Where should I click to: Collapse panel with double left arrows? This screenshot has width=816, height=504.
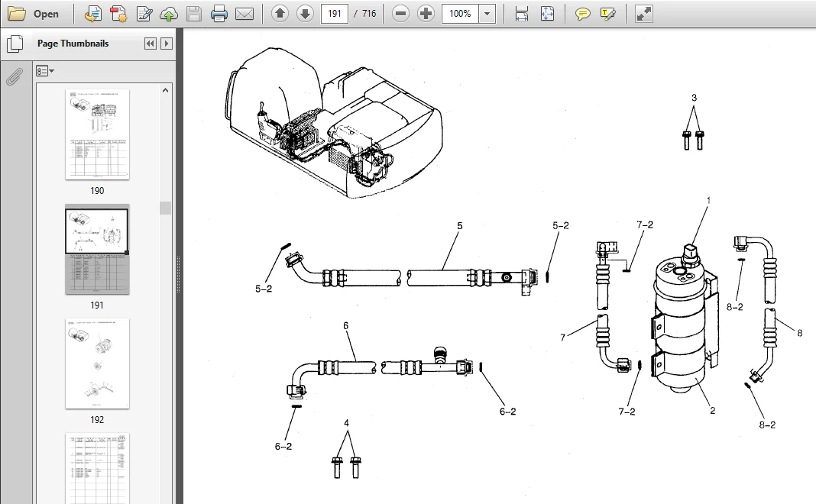pyautogui.click(x=151, y=44)
